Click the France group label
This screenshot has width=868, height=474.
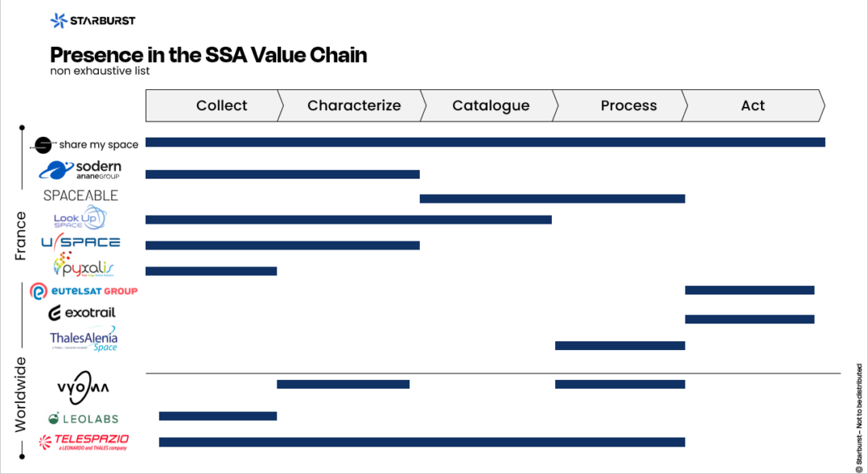pyautogui.click(x=21, y=236)
